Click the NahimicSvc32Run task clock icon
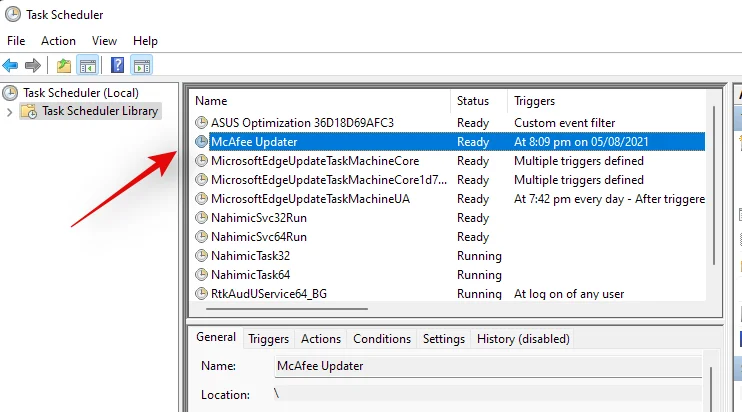Image resolution: width=742 pixels, height=412 pixels. tap(201, 218)
